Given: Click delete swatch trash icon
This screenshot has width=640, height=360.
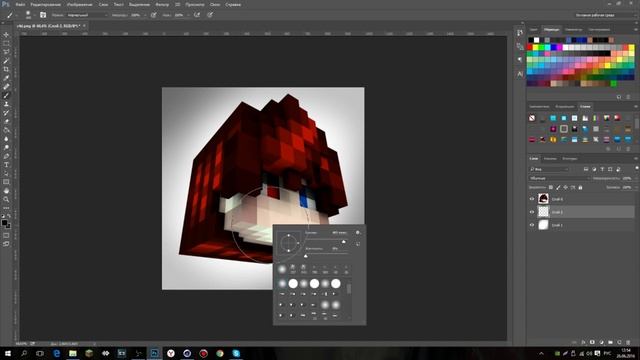Looking at the screenshot, I should point(629,97).
